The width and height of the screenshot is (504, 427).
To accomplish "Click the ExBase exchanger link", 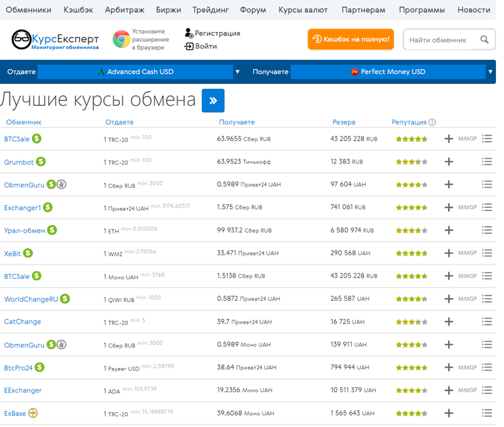I will point(15,413).
